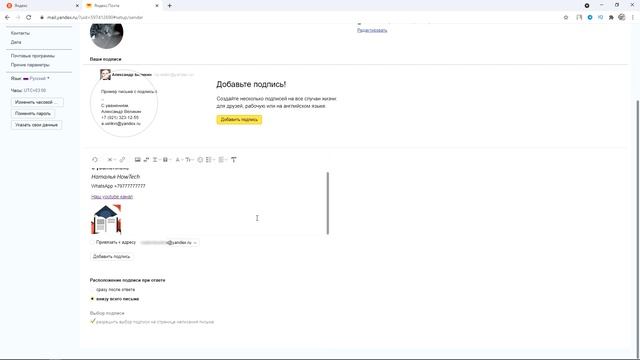Click the insert image icon in editor toolbar

[x=138, y=160]
